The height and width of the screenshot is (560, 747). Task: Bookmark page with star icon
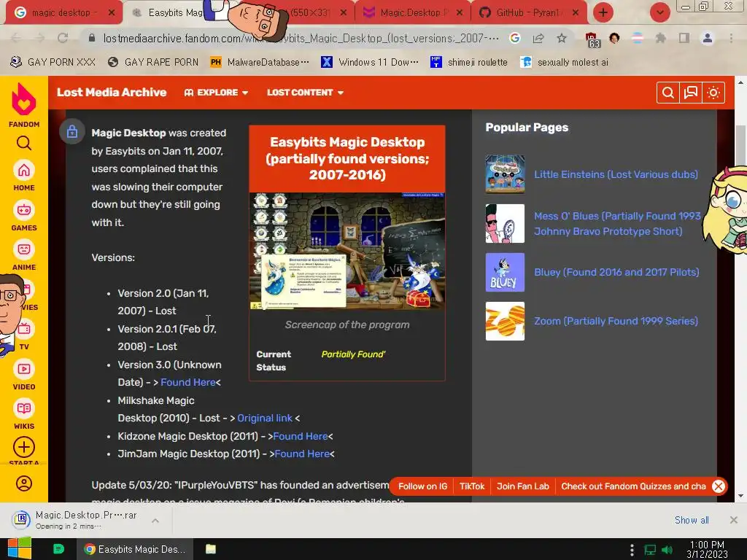tap(562, 38)
